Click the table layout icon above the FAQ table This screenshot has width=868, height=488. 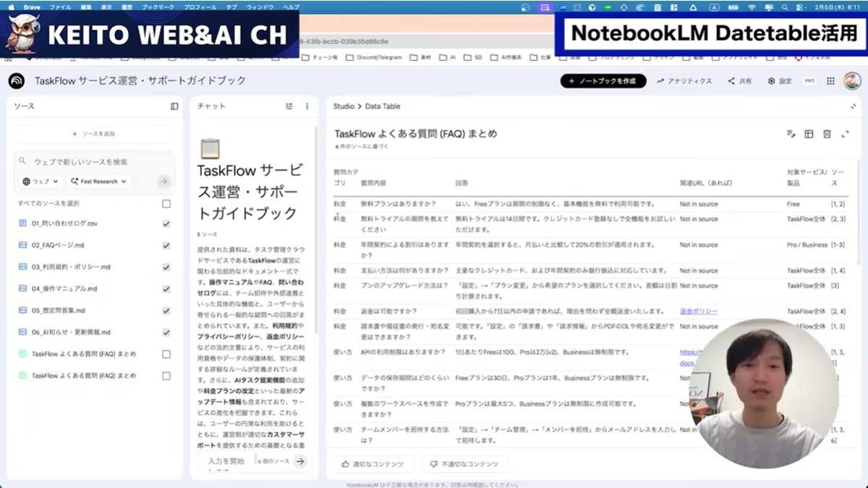[x=808, y=134]
